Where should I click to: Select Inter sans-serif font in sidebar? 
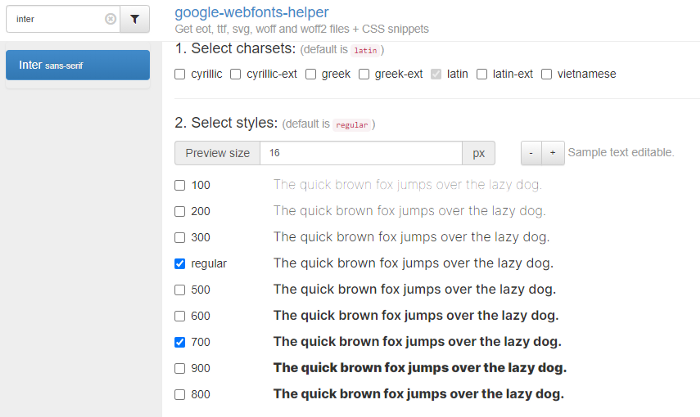pyautogui.click(x=78, y=65)
